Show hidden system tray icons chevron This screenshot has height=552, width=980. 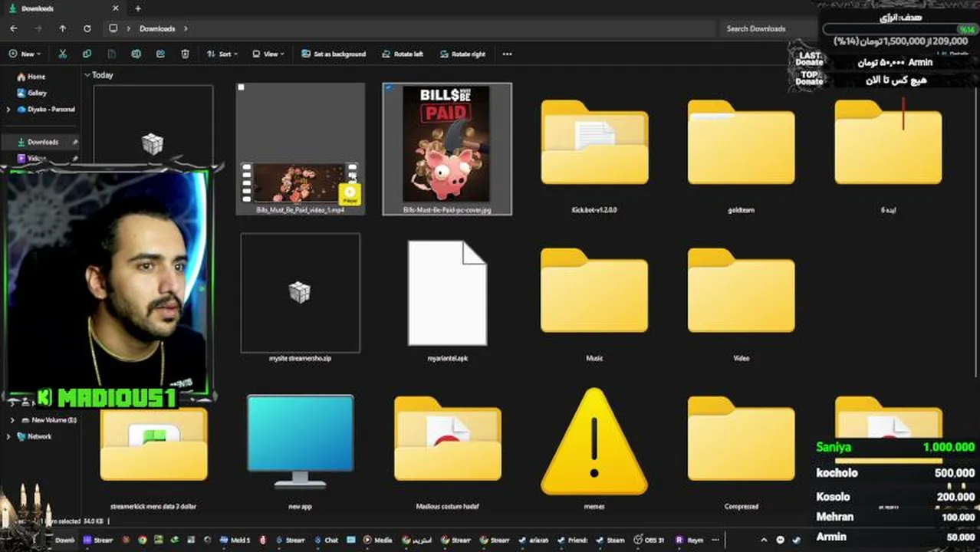[x=764, y=540]
